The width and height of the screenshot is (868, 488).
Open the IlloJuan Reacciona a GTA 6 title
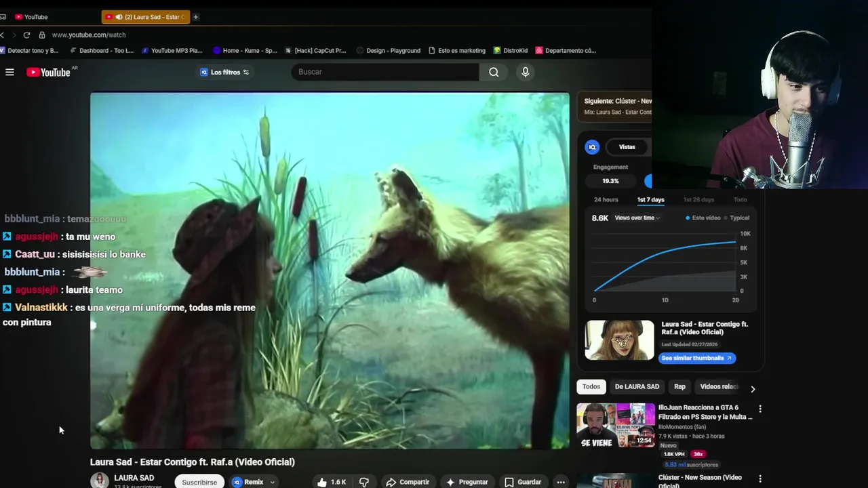pos(705,412)
